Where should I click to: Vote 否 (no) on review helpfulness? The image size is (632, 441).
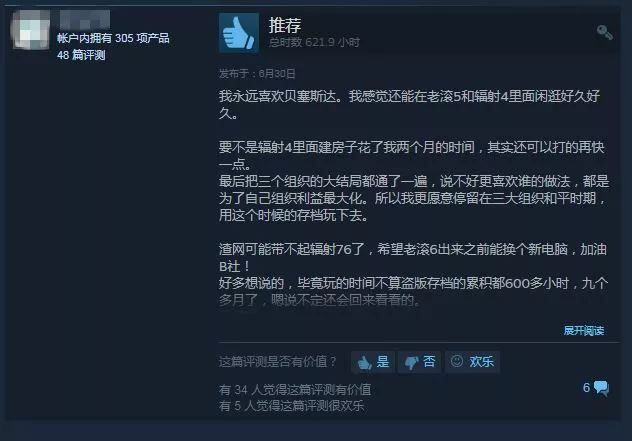tap(420, 362)
